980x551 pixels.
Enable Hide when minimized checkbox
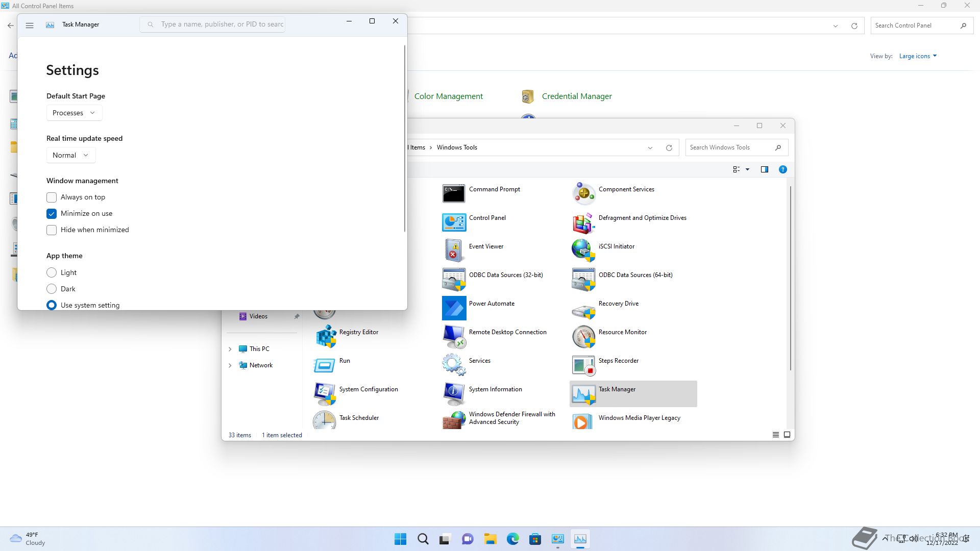(x=52, y=230)
